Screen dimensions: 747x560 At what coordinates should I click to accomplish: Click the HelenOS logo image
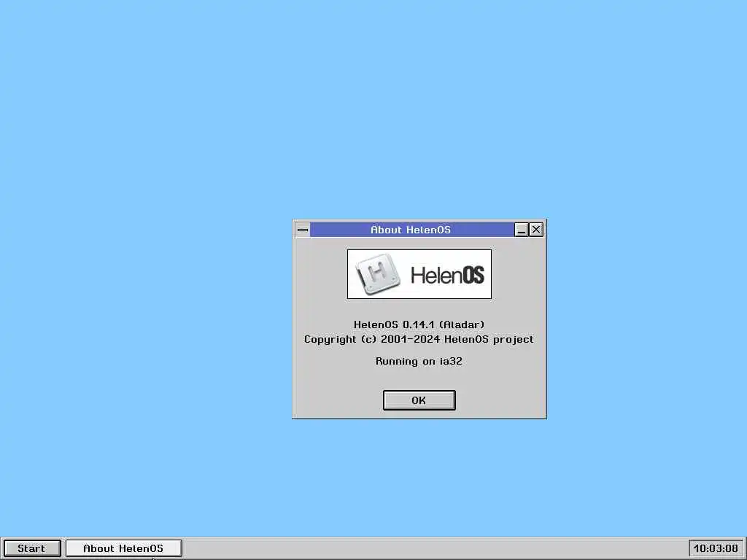419,274
